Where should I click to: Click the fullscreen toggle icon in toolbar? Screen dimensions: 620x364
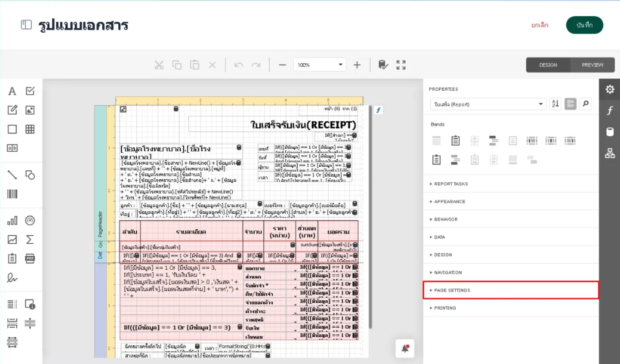(401, 65)
